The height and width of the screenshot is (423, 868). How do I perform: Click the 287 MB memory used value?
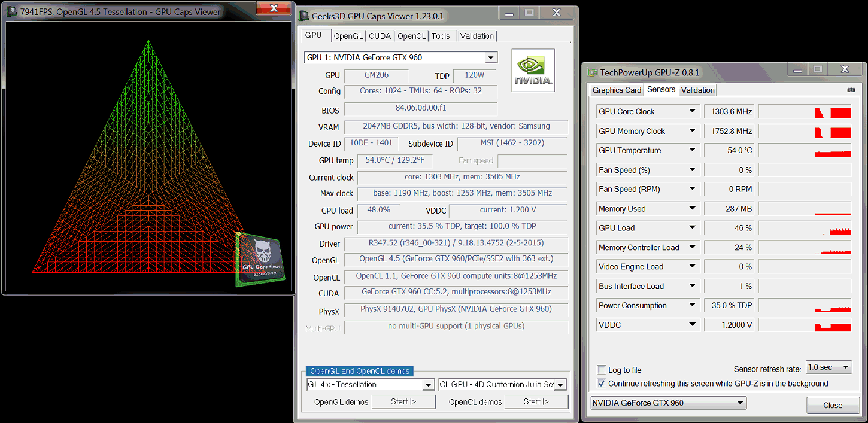point(729,209)
